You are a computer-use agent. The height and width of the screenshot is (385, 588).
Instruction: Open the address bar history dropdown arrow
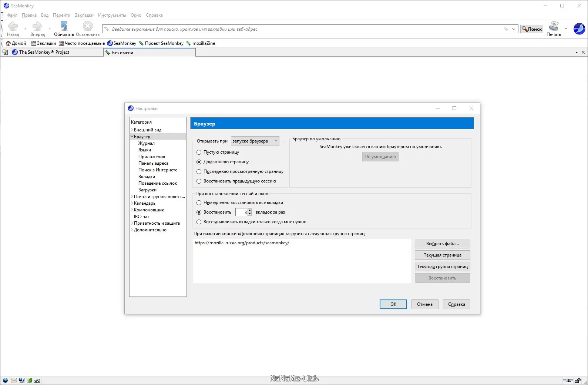click(x=514, y=29)
